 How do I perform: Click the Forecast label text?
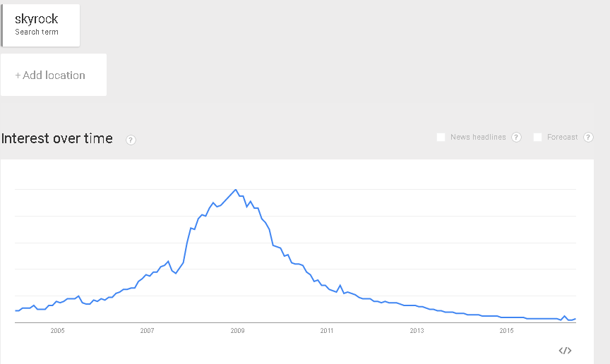[x=563, y=137]
